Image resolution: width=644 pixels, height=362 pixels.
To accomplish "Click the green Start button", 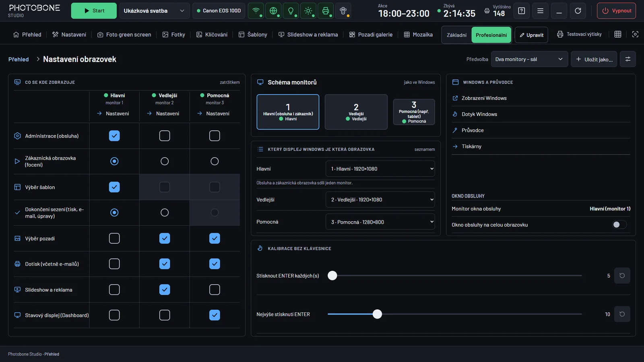I will tap(94, 11).
